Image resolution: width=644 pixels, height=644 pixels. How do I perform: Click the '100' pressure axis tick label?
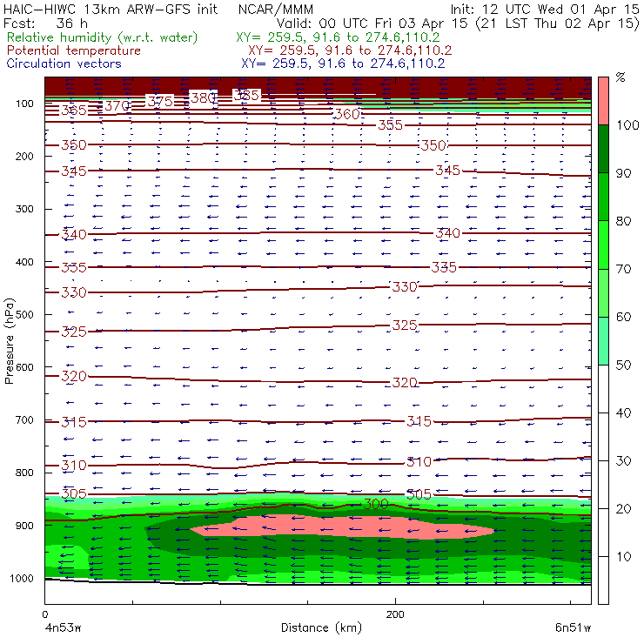click(x=24, y=104)
